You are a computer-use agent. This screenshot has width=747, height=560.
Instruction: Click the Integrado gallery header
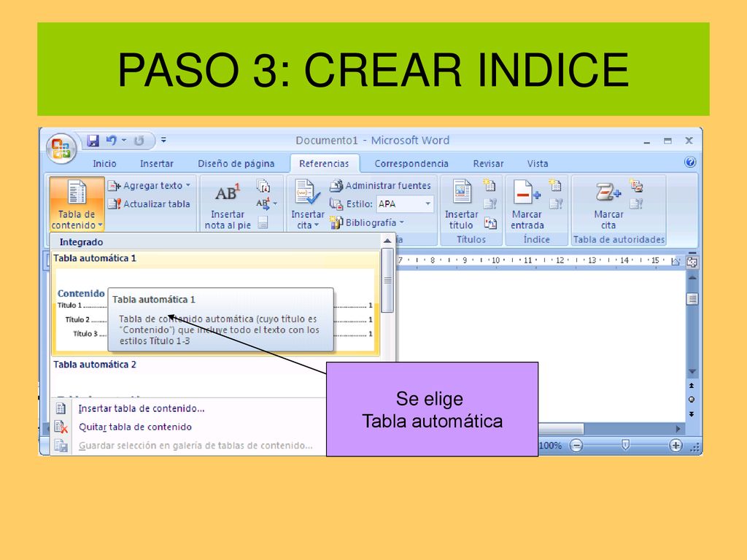[x=216, y=242]
